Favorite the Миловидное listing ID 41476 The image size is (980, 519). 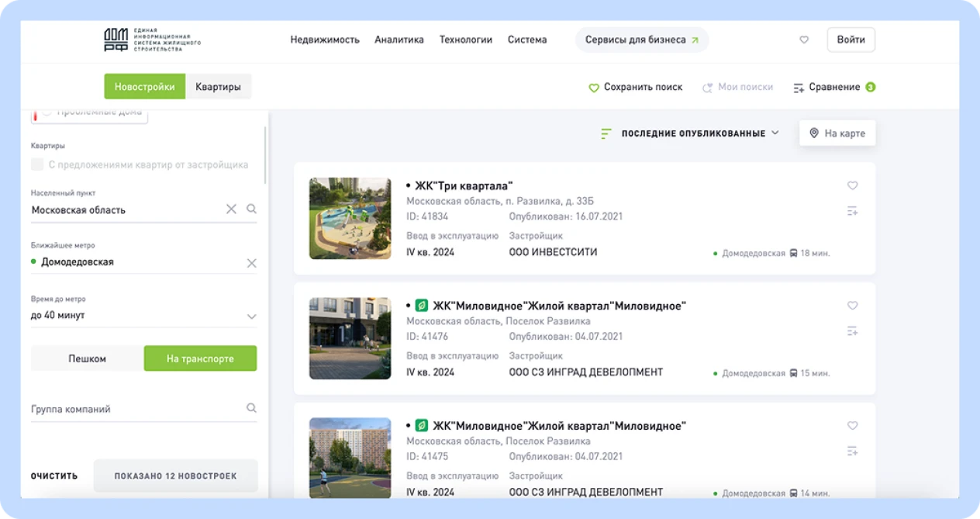852,306
